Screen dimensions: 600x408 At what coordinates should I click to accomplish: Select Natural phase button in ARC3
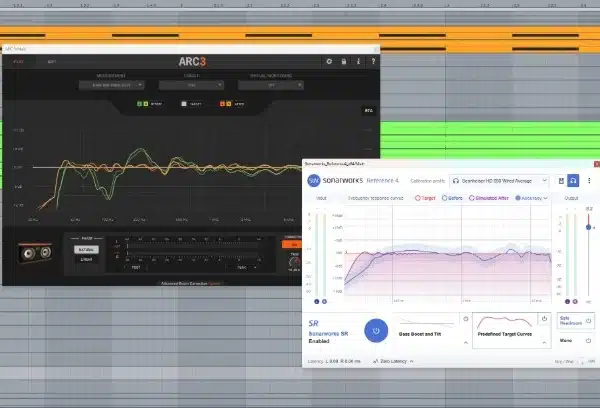pos(86,250)
